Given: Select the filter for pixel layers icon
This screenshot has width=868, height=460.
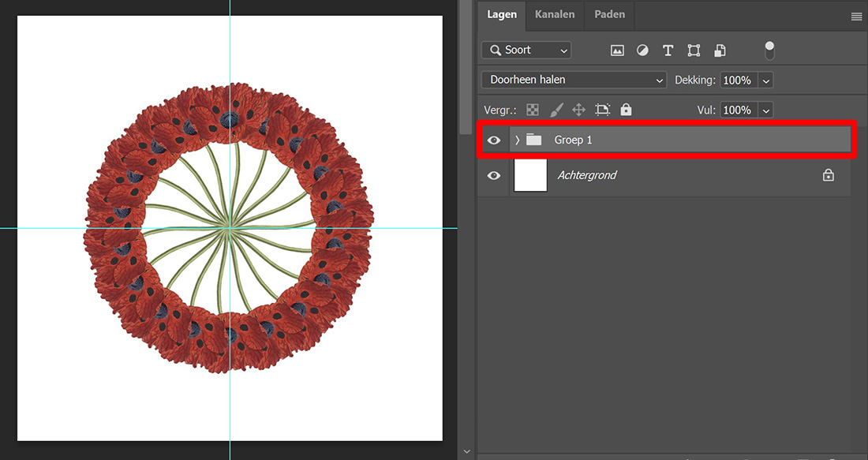Looking at the screenshot, I should pos(617,50).
